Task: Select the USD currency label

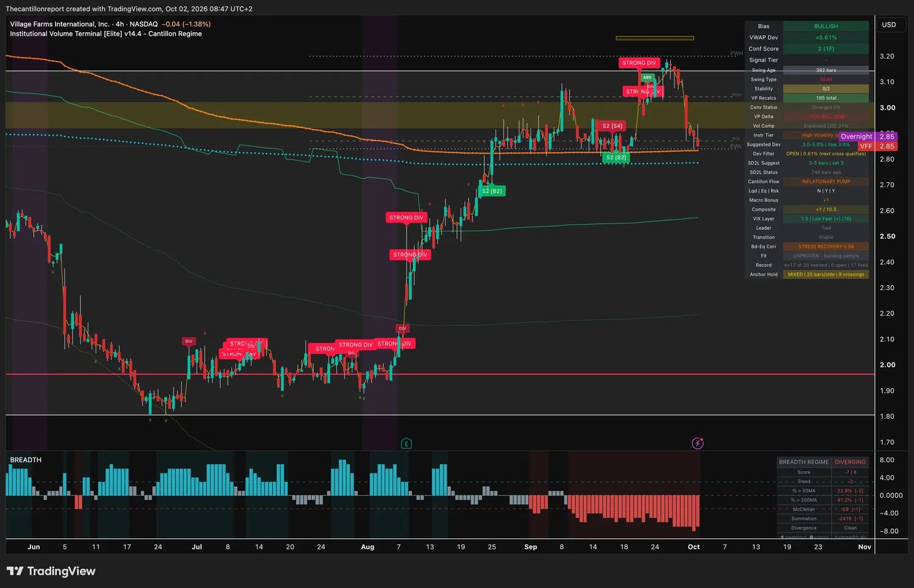Action: pos(889,25)
